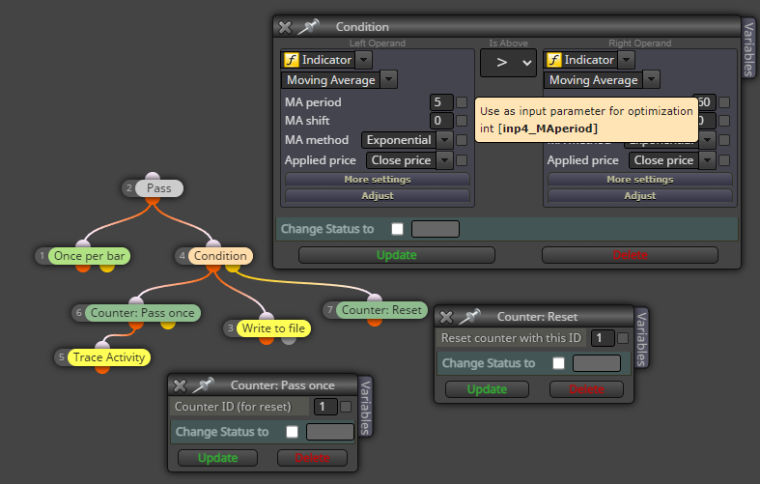Enable Change Status to in Condition panel
Viewport: 760px width, 484px height.
tap(397, 229)
